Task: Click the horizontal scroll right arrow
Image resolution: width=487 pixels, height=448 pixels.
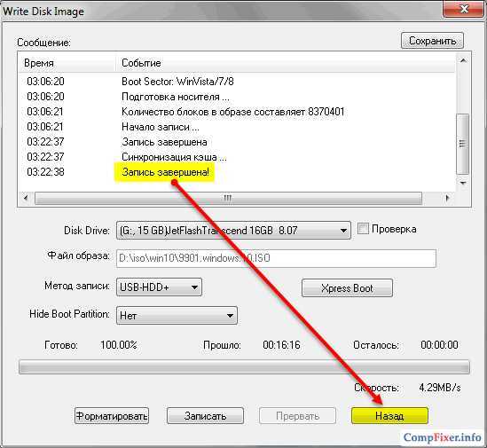Action: coord(447,198)
